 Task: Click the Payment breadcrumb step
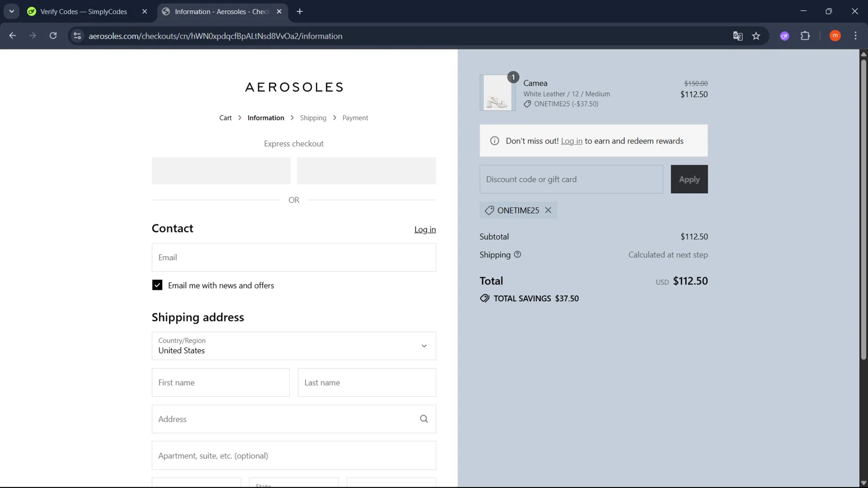coord(355,118)
